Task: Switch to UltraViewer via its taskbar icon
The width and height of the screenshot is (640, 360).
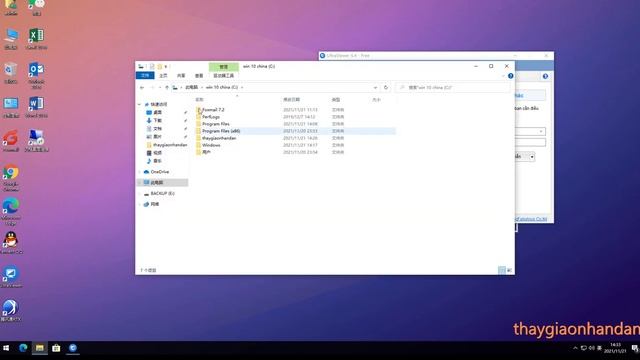Action: [x=73, y=348]
